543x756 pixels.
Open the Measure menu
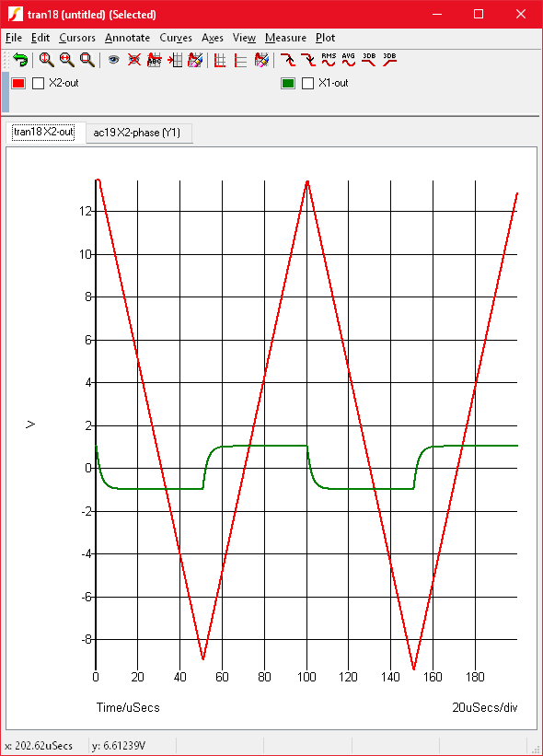coord(285,38)
